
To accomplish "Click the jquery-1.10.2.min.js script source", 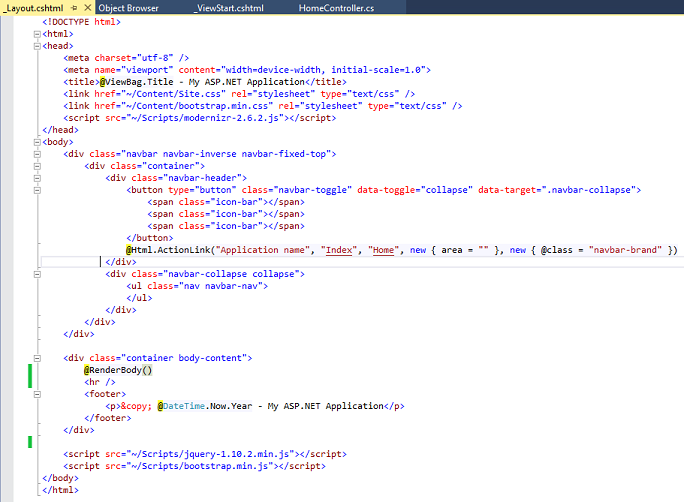I will tap(210, 454).
